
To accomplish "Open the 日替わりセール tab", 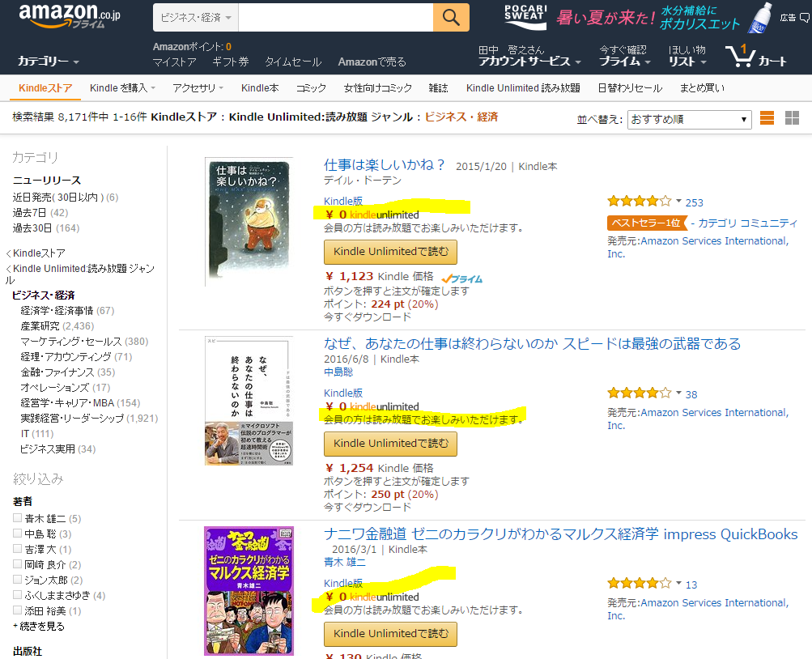I will (x=630, y=88).
